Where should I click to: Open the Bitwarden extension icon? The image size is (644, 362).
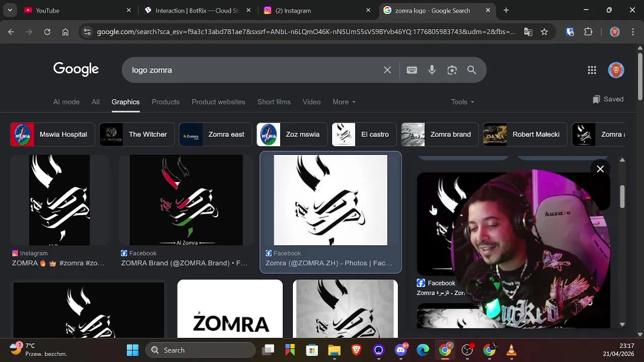pyautogui.click(x=570, y=32)
